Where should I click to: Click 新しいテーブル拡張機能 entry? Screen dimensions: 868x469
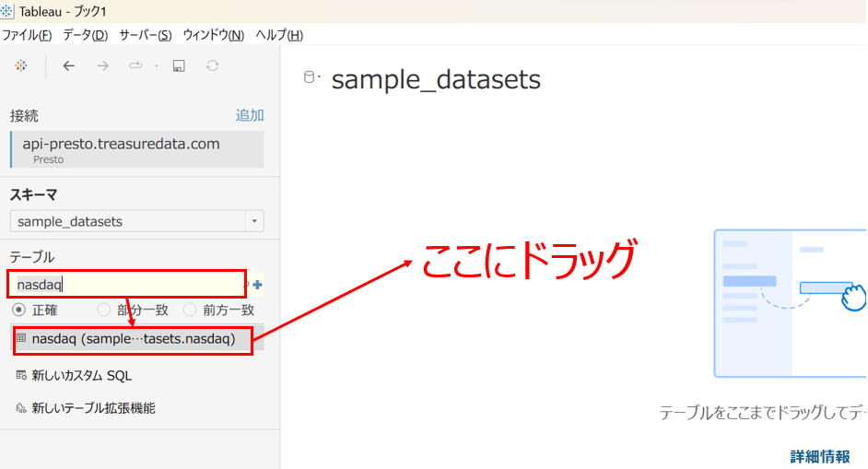(94, 408)
